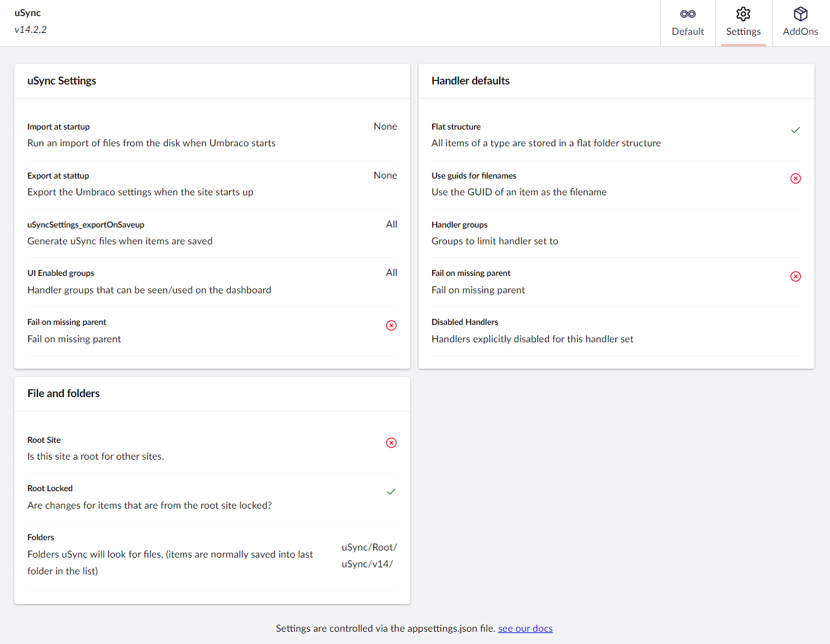Switch to the Settings tab
Image resolution: width=830 pixels, height=644 pixels.
click(743, 23)
